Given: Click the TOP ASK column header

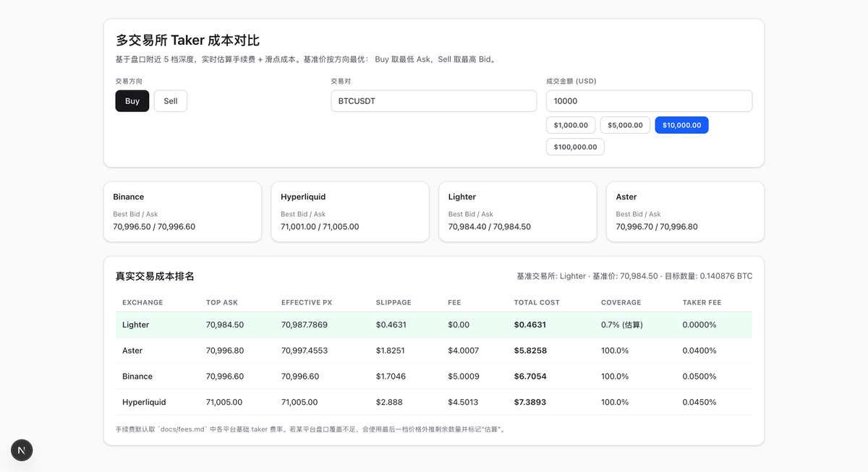Looking at the screenshot, I should click(222, 302).
